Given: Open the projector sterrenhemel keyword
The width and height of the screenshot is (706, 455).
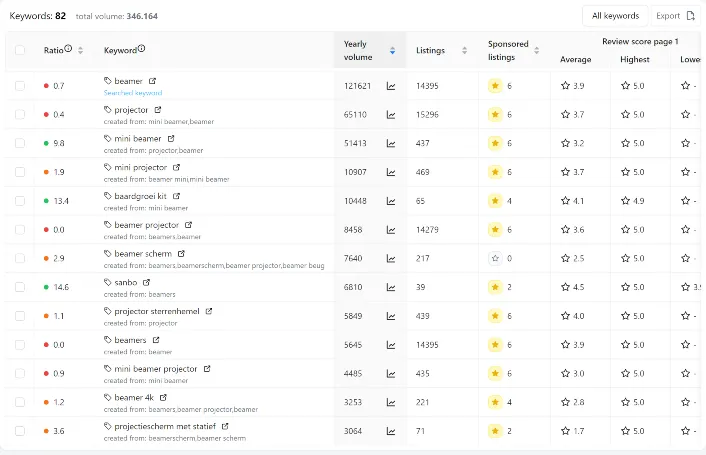Looking at the screenshot, I should coord(157,311).
